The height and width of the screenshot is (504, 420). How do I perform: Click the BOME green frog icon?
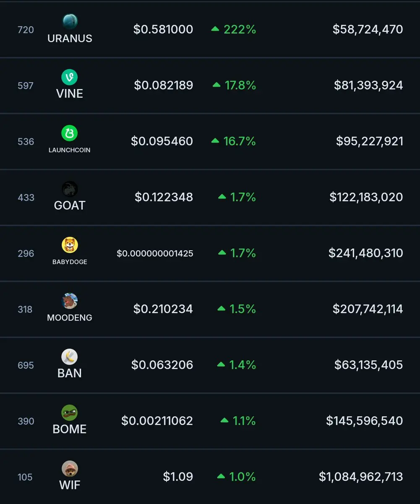tap(70, 412)
